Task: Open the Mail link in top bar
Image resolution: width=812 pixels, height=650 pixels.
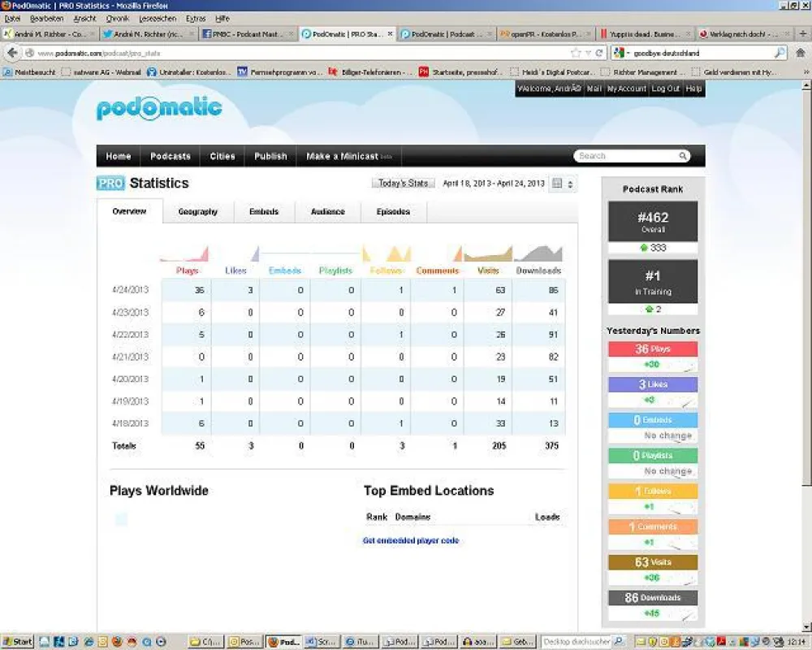Action: tap(594, 89)
